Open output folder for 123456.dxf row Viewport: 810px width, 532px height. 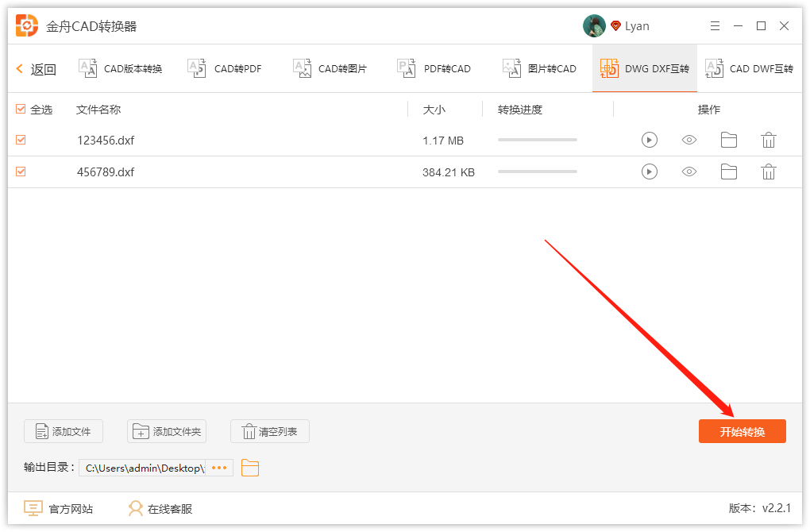point(728,141)
